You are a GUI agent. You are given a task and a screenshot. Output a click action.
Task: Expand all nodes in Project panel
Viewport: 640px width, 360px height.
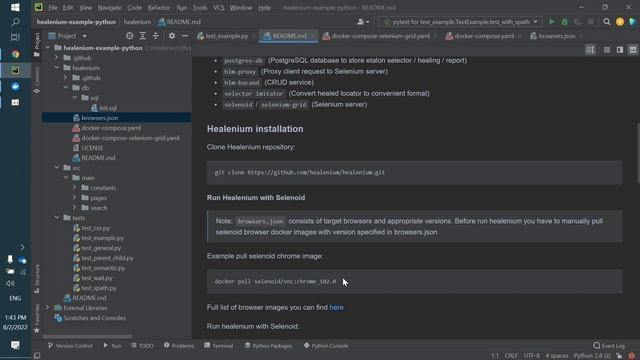142,36
